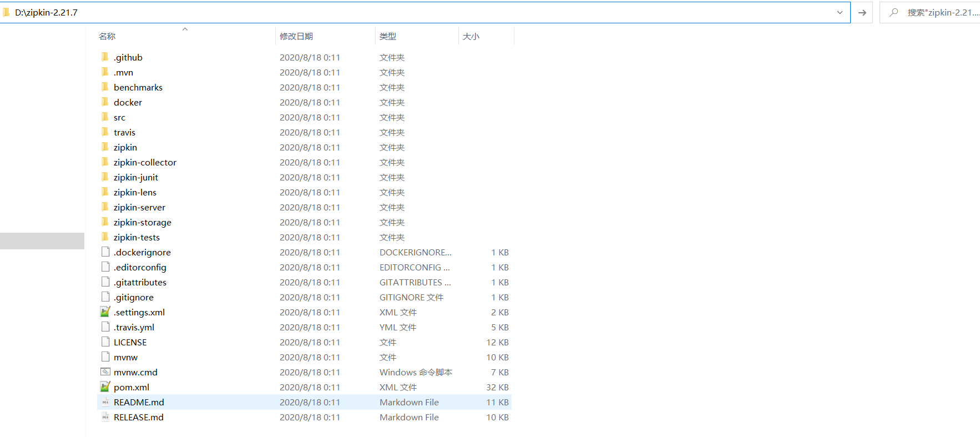Click the Windows 命令脚本 type cell
980x437 pixels.
416,372
